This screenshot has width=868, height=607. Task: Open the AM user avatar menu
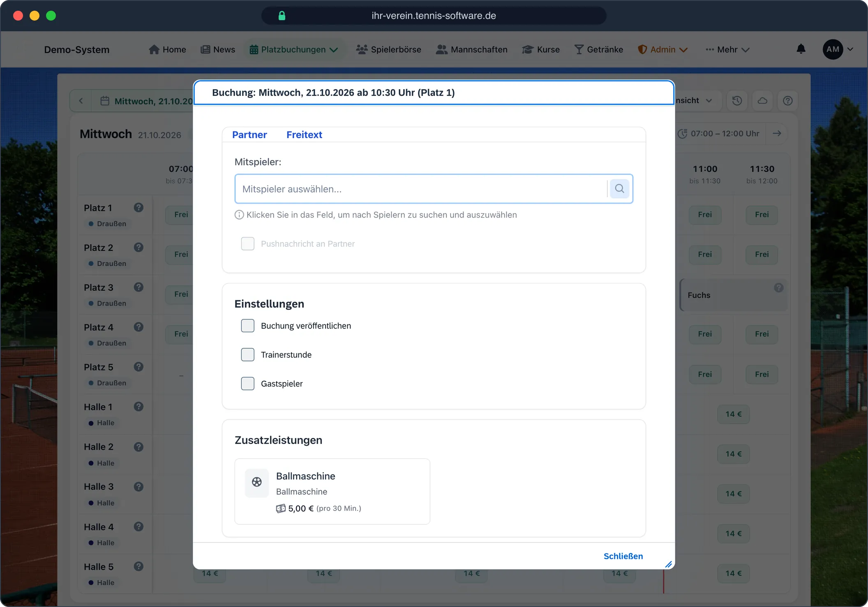pos(838,49)
